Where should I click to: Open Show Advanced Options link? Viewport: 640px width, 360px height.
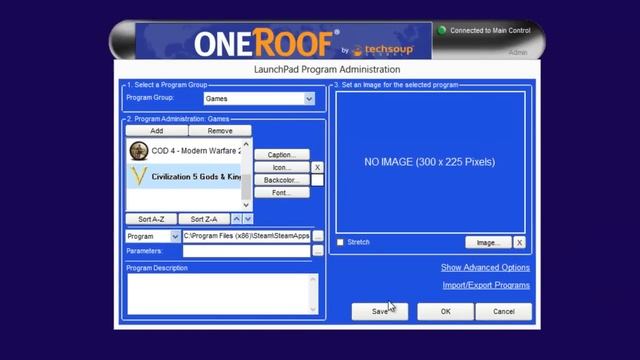pos(485,268)
